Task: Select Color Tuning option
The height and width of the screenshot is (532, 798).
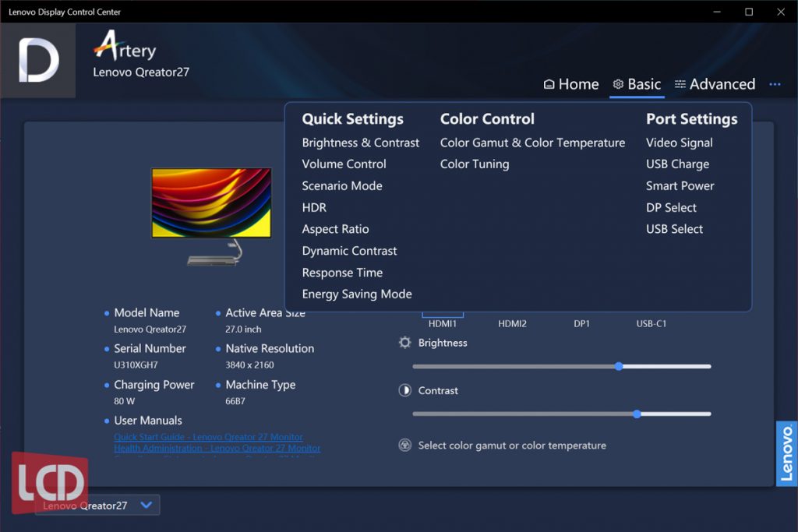Action: point(475,164)
